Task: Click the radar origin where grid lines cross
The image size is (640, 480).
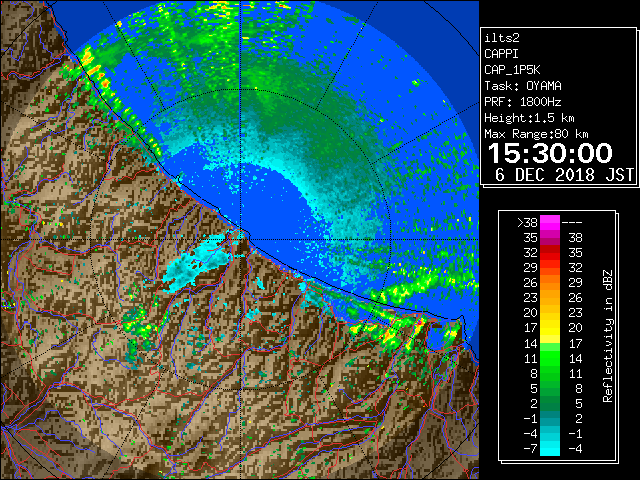Action: point(240,239)
